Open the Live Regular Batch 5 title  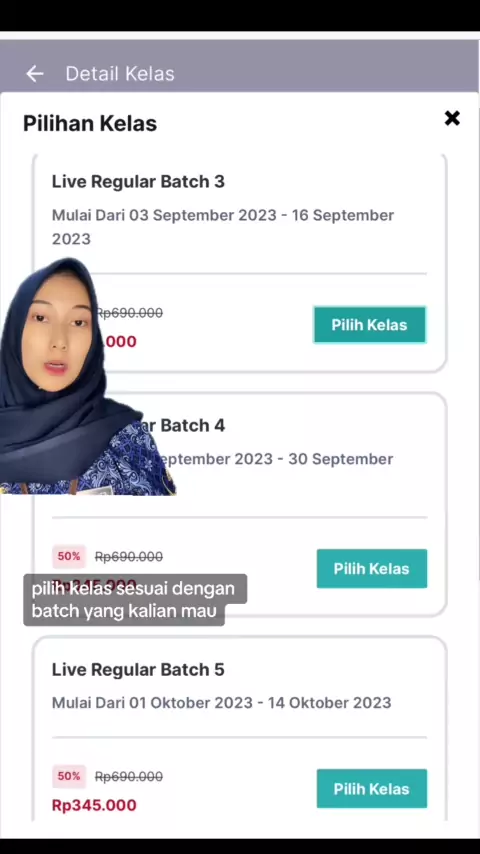click(138, 669)
